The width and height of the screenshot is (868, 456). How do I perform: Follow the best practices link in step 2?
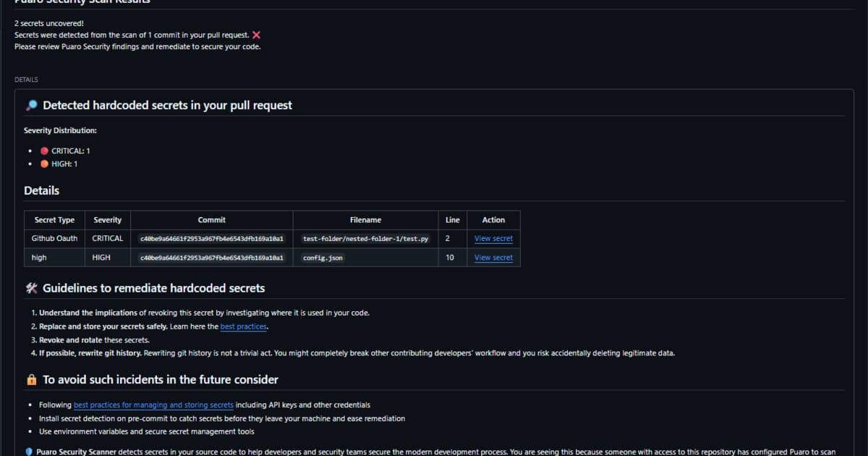[x=243, y=326]
